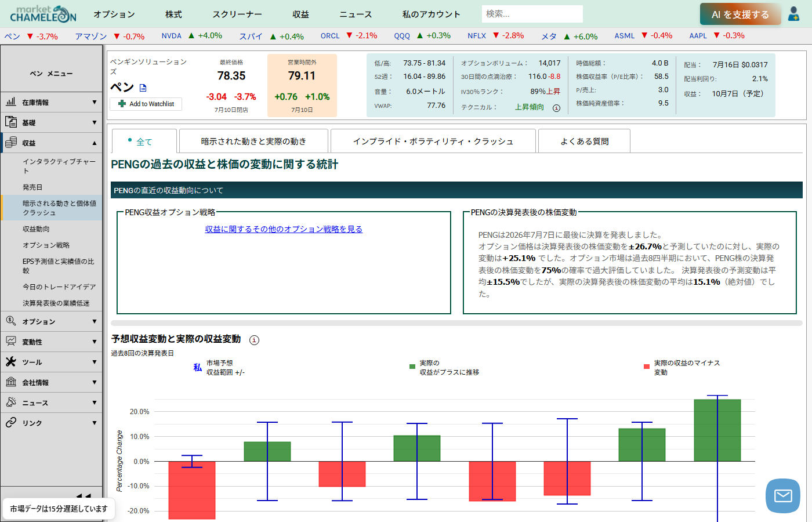This screenshot has width=812, height=522.
Task: Expand the リンク sidebar section
Action: coord(95,423)
